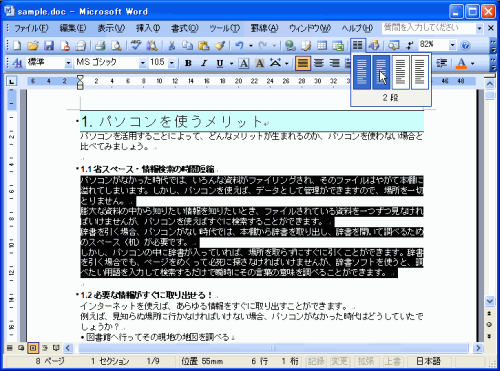
Task: Open Microsoft Word Help question icon
Action: 465,45
